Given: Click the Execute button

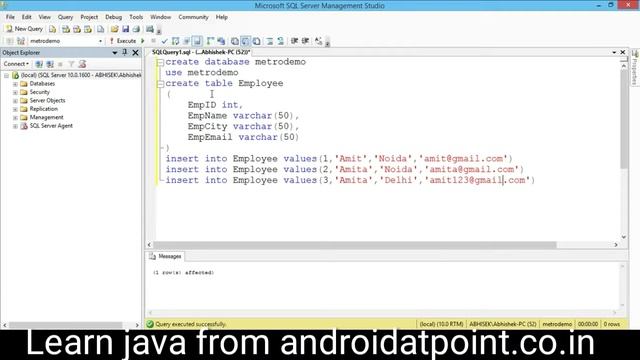Looking at the screenshot, I should pyautogui.click(x=122, y=41).
